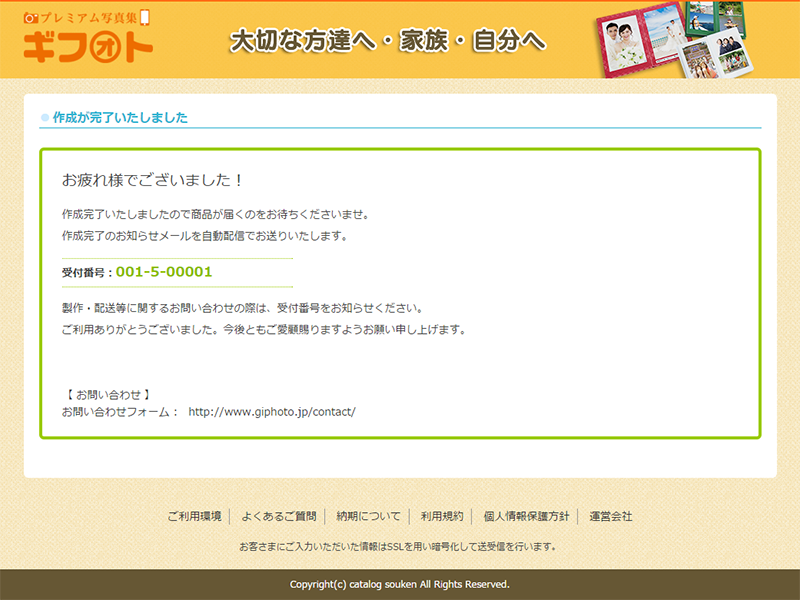Click the SSL encryption notice text

[x=397, y=546]
